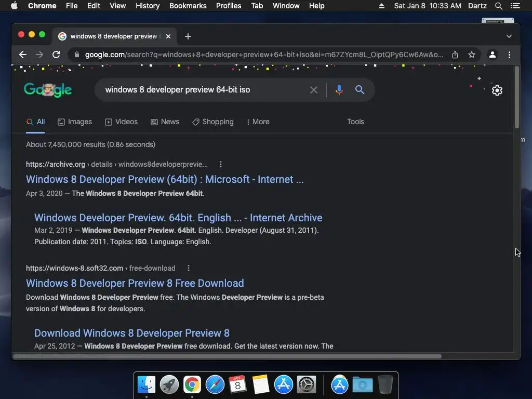Click the eject icon in menu bar
The height and width of the screenshot is (399, 532).
click(x=381, y=6)
